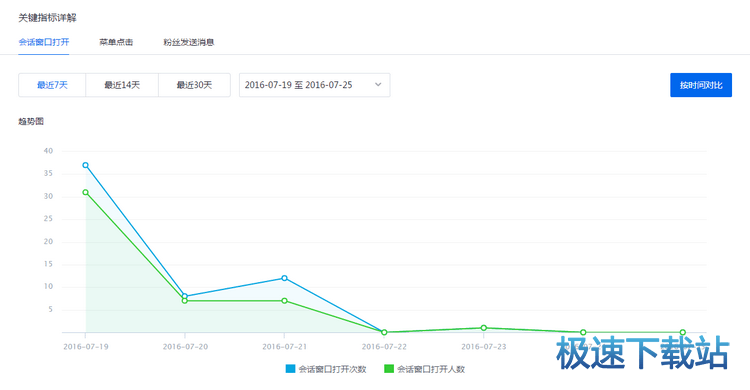
Task: Click the blue data point on 2016-07-20
Action: 185,296
